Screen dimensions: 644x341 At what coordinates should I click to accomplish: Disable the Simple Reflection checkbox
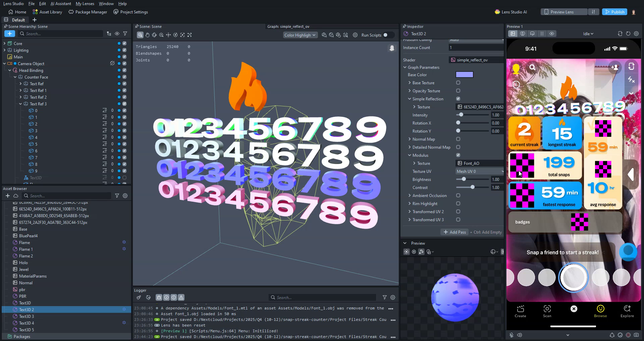(458, 99)
